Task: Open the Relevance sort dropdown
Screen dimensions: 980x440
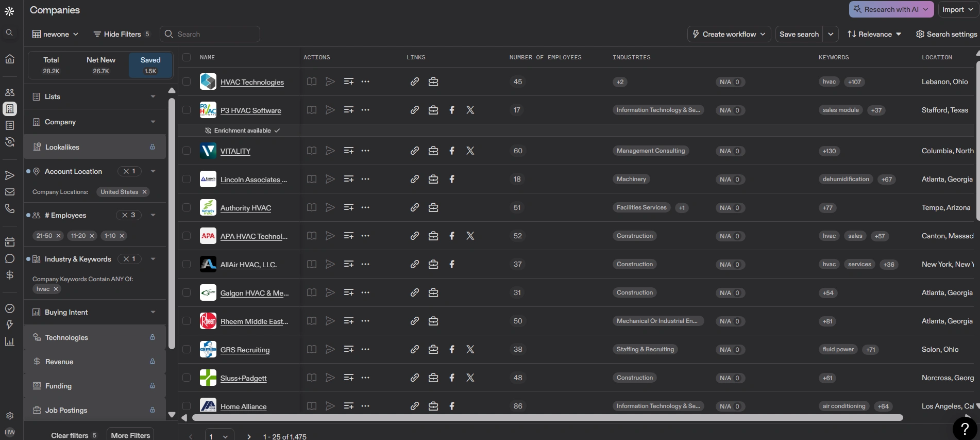Action: (874, 34)
